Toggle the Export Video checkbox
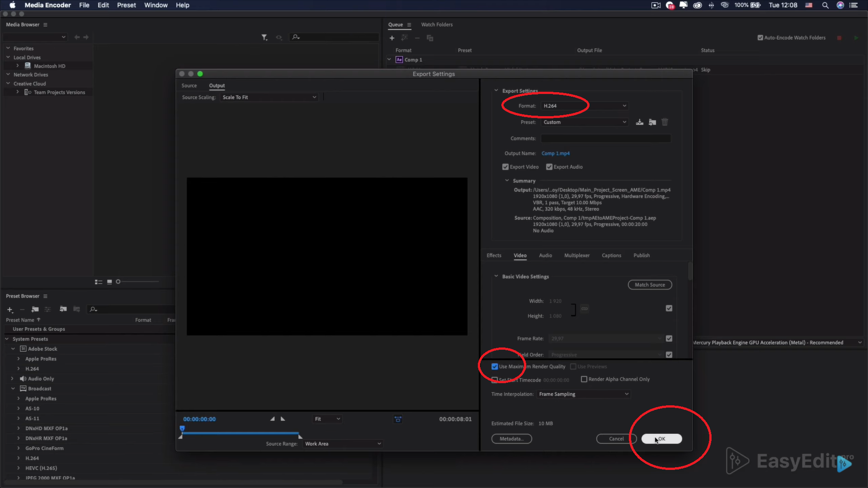The image size is (868, 488). pyautogui.click(x=505, y=167)
